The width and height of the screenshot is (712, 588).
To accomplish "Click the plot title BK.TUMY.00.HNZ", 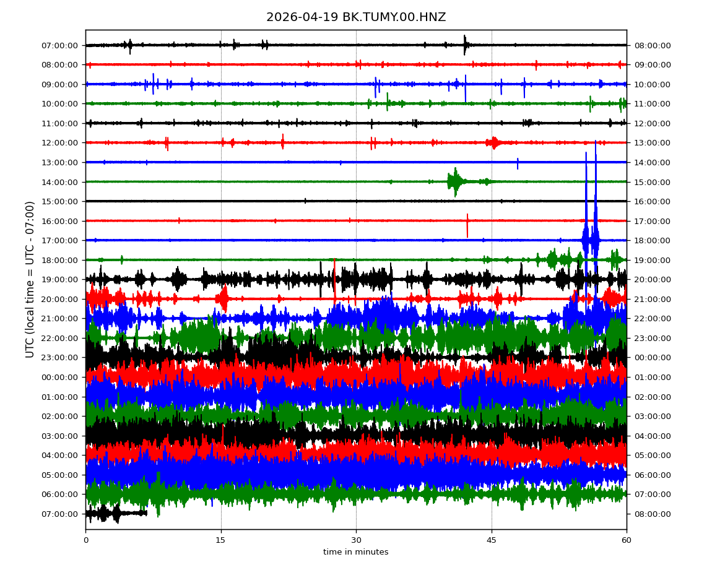I will point(356,17).
